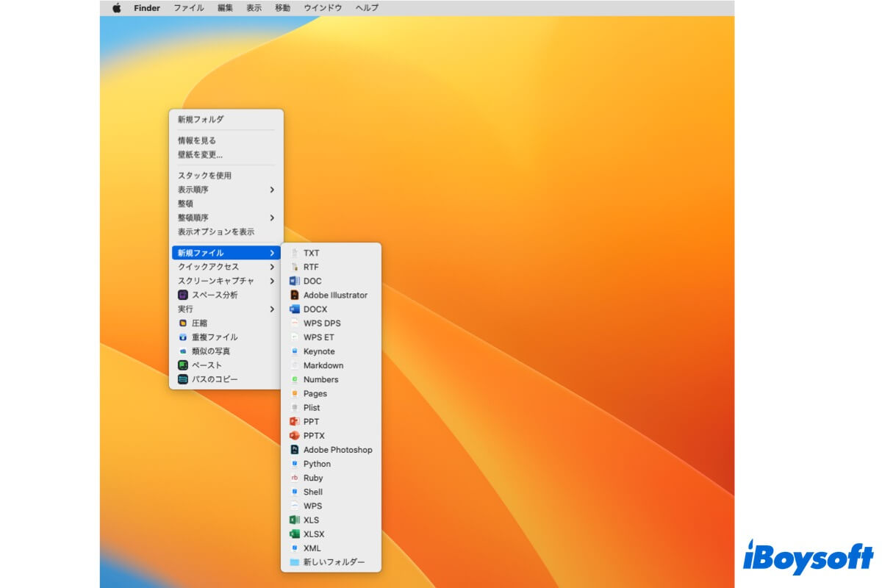This screenshot has width=882, height=588.
Task: Click the Adobe Illustrator file icon
Action: (295, 295)
